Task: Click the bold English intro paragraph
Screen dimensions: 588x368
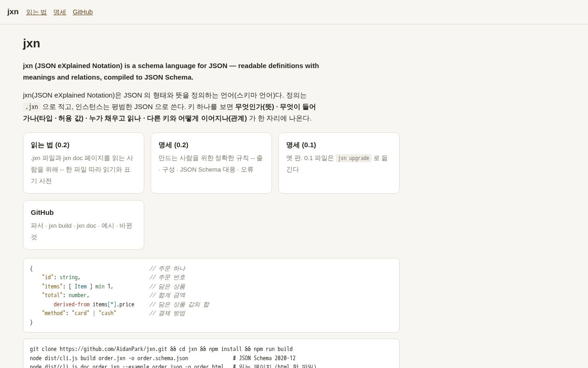Action: pos(171,71)
